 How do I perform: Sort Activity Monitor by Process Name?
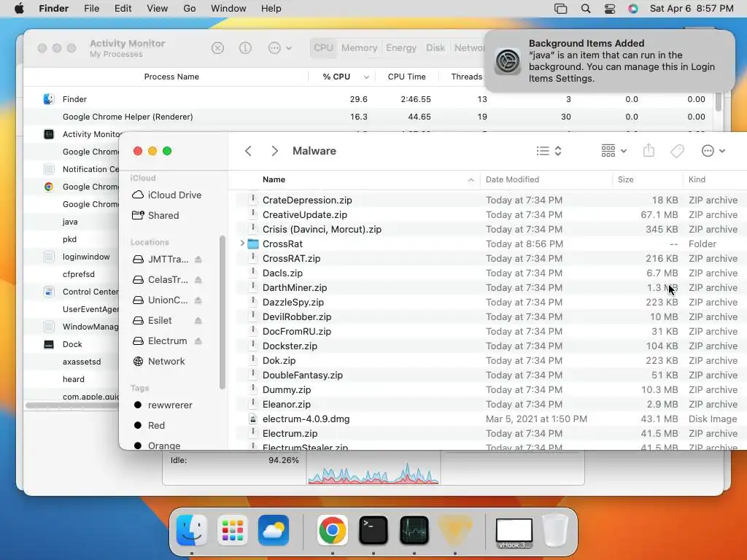[x=171, y=77]
